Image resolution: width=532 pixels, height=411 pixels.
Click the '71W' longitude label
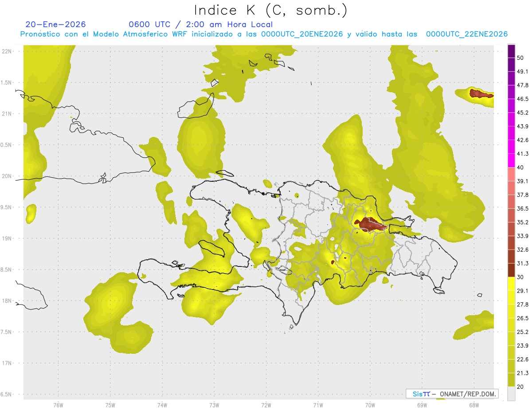click(x=317, y=405)
